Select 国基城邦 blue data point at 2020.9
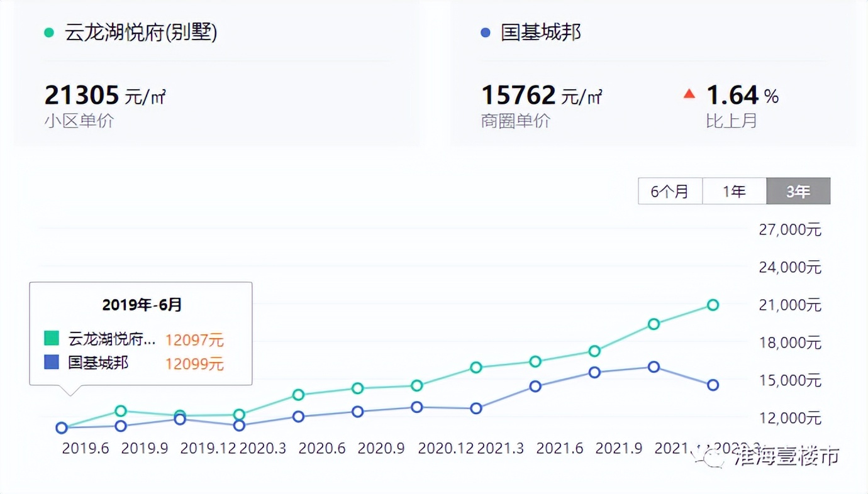Screen dimensions: 868x494 click(x=357, y=412)
